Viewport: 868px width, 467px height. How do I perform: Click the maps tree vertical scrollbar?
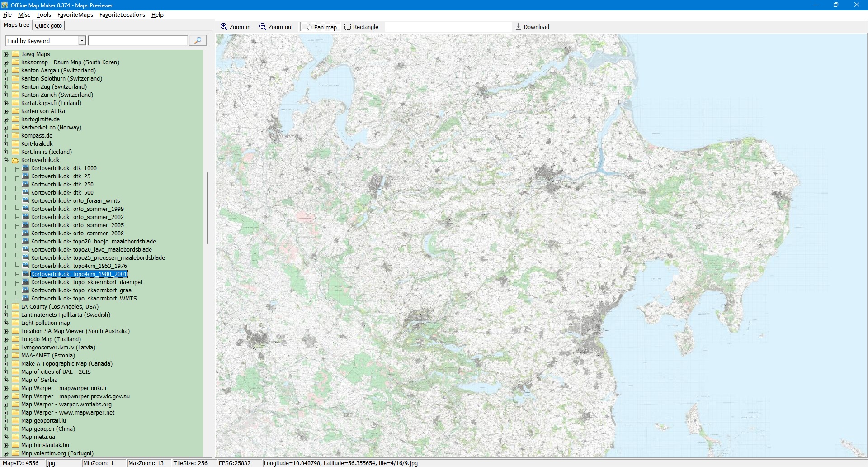point(207,208)
